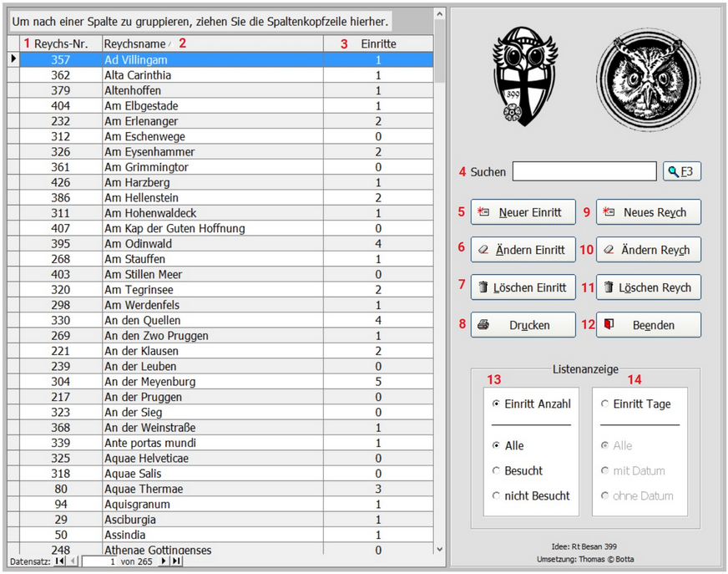Create a new entry with Neues Reych
The width and height of the screenshot is (728, 574).
coord(649,212)
